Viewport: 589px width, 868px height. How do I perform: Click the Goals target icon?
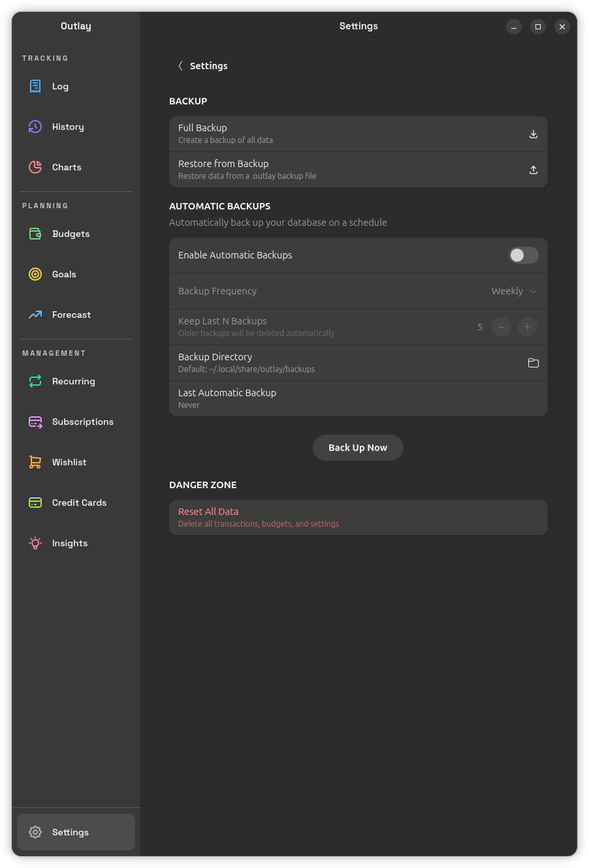point(35,274)
